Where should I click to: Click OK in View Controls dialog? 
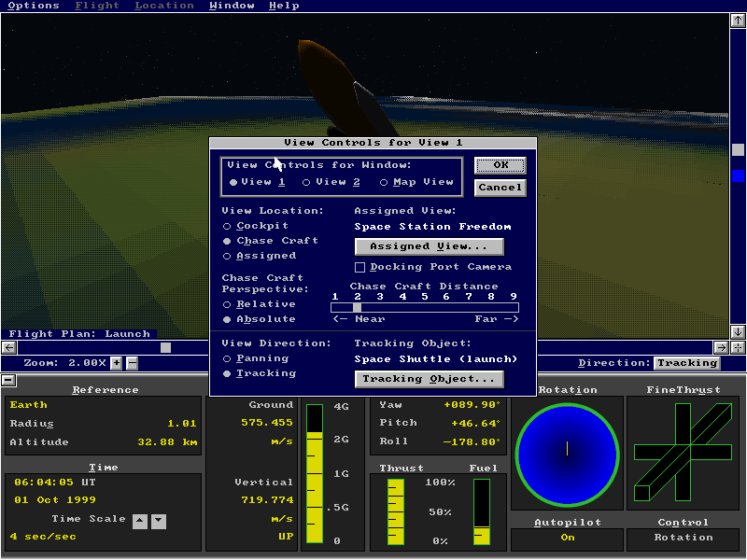pyautogui.click(x=500, y=165)
